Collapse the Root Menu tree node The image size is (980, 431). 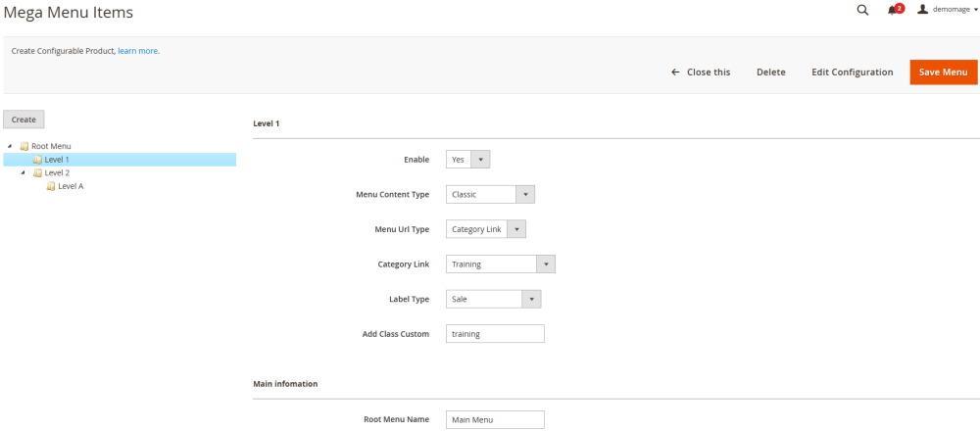click(x=10, y=146)
